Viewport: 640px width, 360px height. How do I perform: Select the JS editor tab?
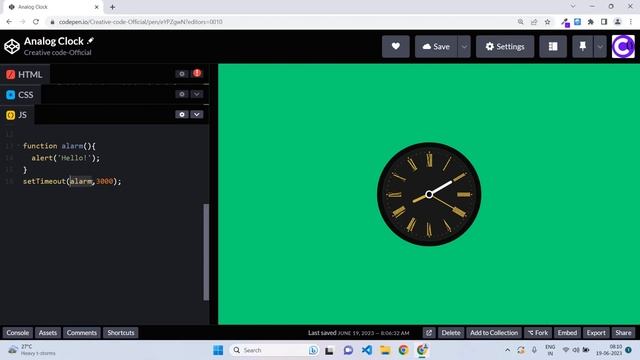coord(17,115)
